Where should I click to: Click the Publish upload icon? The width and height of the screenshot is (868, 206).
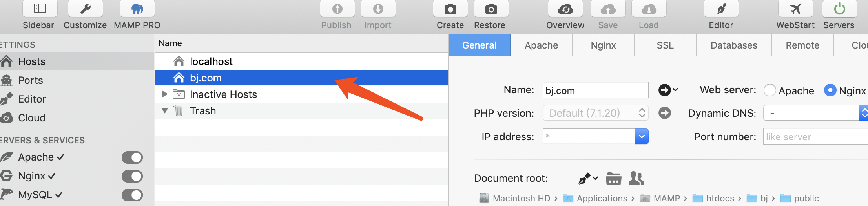click(x=337, y=8)
